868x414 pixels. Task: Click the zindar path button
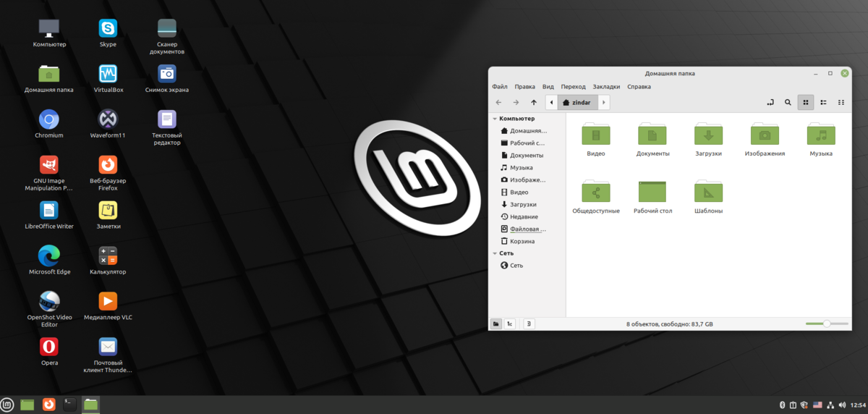tap(578, 103)
